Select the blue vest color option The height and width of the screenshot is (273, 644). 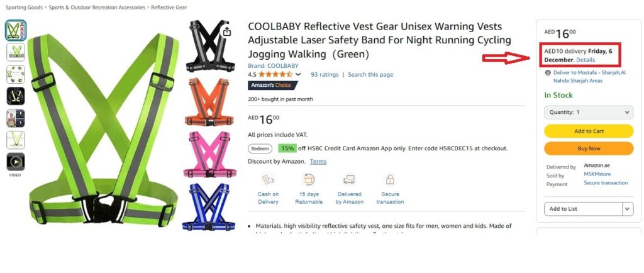pos(209,207)
